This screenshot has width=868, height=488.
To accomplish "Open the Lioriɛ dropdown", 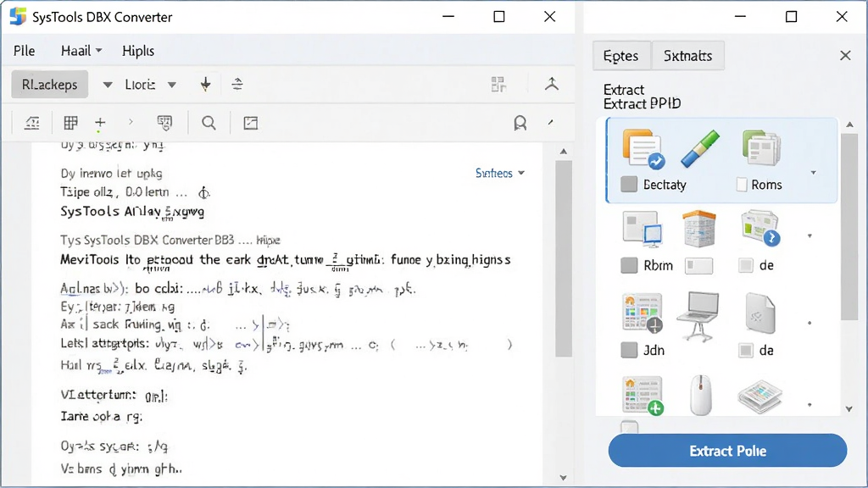I will [150, 85].
